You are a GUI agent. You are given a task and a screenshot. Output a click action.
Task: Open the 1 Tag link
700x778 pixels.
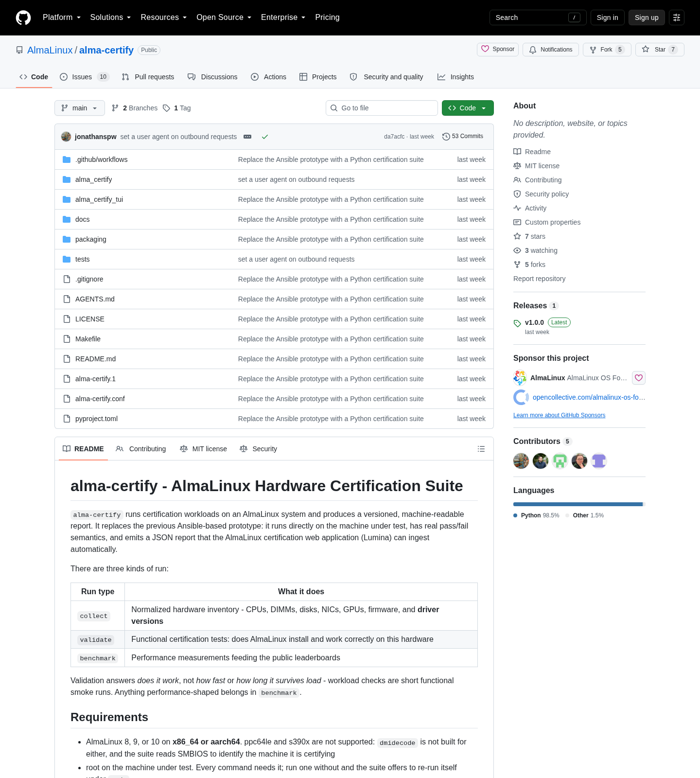point(177,108)
